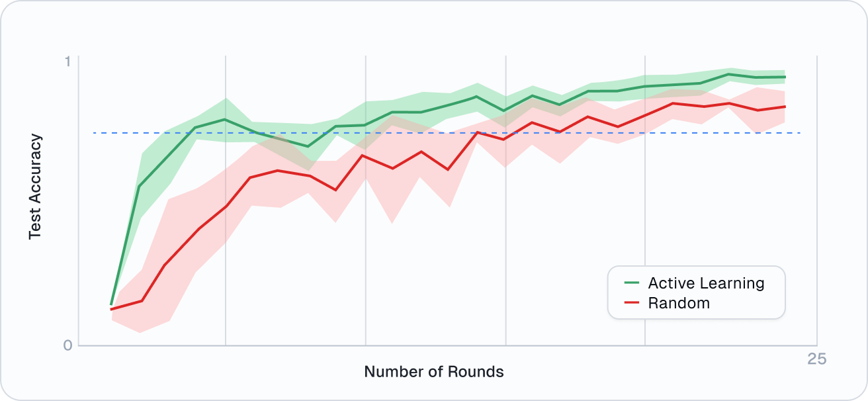The width and height of the screenshot is (868, 401).
Task: Click the rightmost vertical gridline above "25"
Action: coord(818,199)
